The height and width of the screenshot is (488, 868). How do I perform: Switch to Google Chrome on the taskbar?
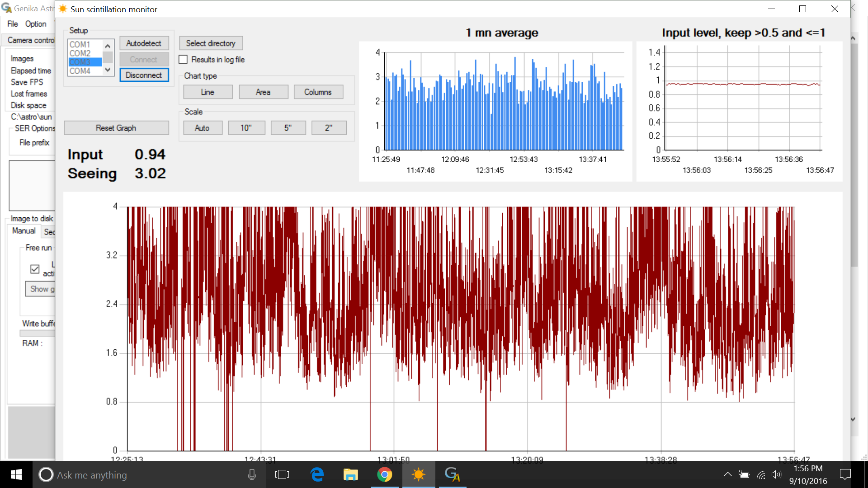pyautogui.click(x=384, y=474)
